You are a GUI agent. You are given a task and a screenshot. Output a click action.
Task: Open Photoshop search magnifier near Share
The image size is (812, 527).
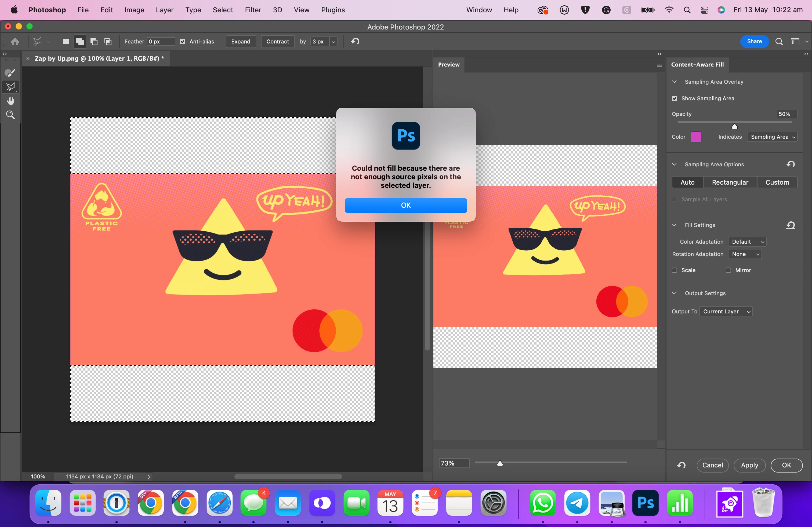[779, 42]
